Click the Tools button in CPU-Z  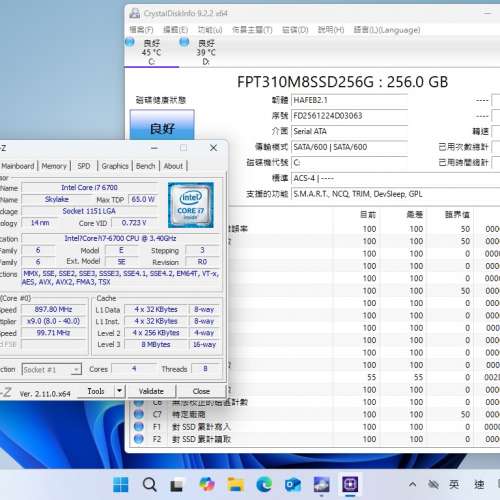(96, 391)
